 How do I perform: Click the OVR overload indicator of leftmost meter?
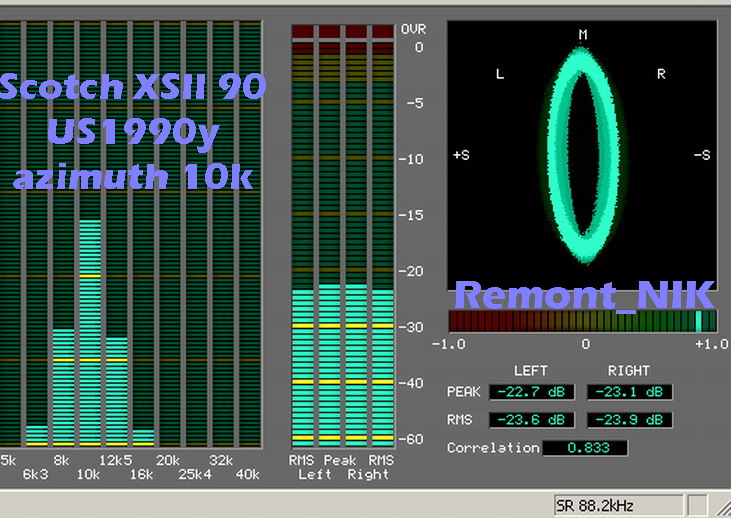[302, 32]
